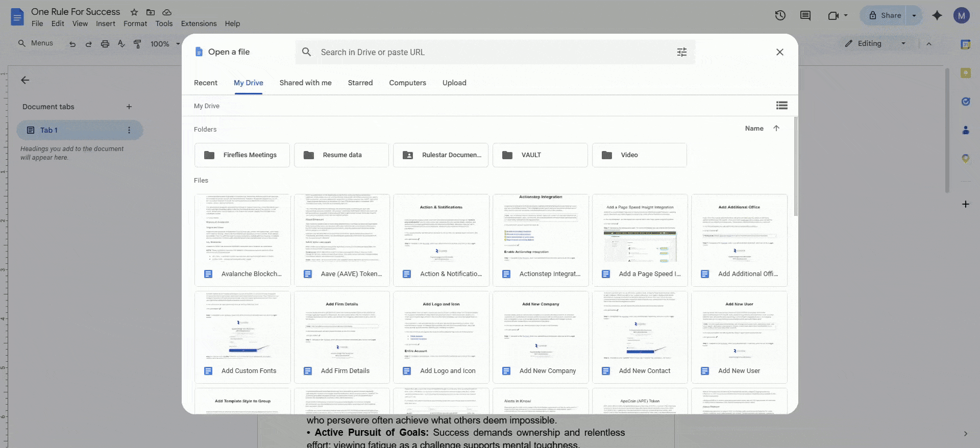The height and width of the screenshot is (448, 980).
Task: Open File menu
Action: (x=37, y=23)
